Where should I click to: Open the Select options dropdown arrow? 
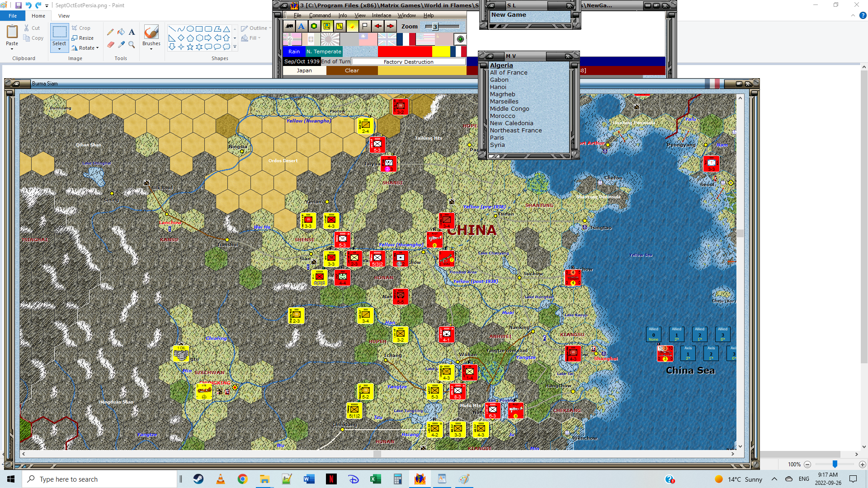coord(59,49)
